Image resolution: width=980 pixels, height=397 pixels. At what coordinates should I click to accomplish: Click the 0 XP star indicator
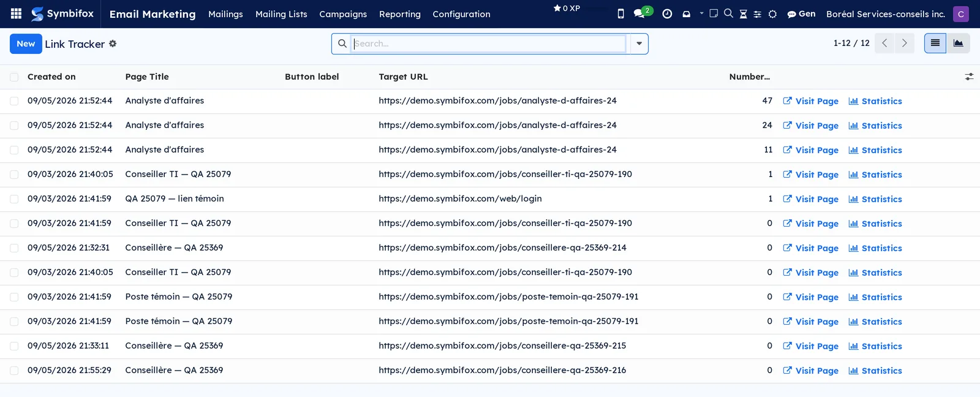pyautogui.click(x=567, y=8)
